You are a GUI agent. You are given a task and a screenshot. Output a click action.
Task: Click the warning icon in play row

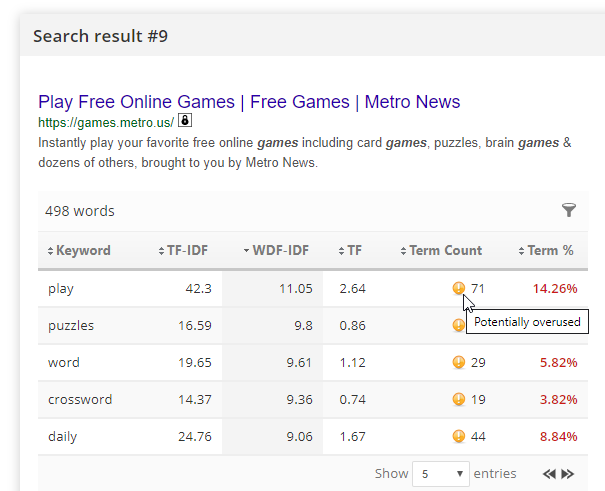(x=458, y=289)
